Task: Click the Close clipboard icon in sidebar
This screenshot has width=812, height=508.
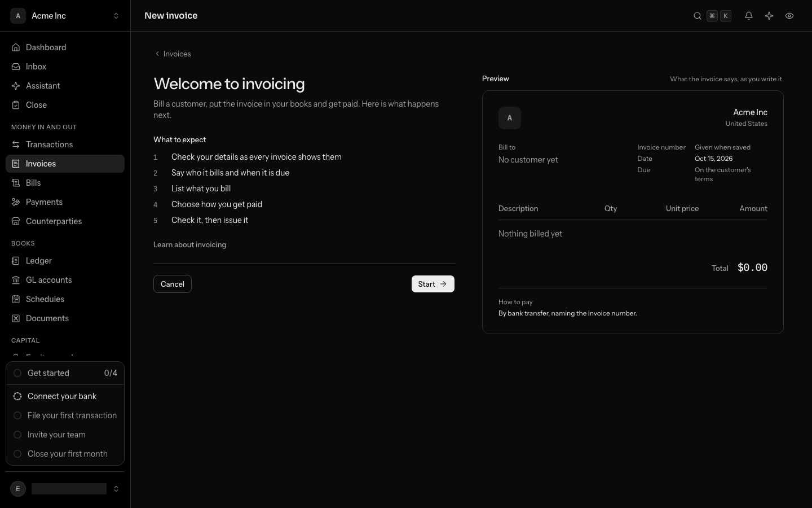Action: pyautogui.click(x=16, y=105)
